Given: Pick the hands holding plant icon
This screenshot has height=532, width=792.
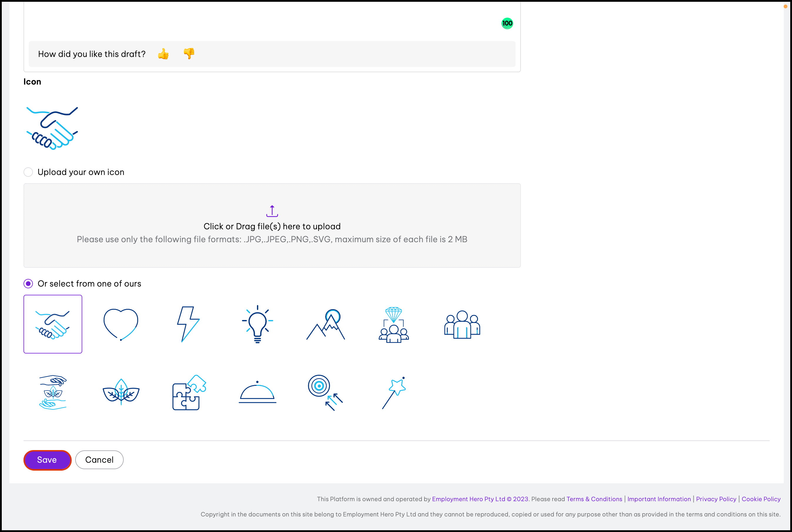Looking at the screenshot, I should pos(53,392).
